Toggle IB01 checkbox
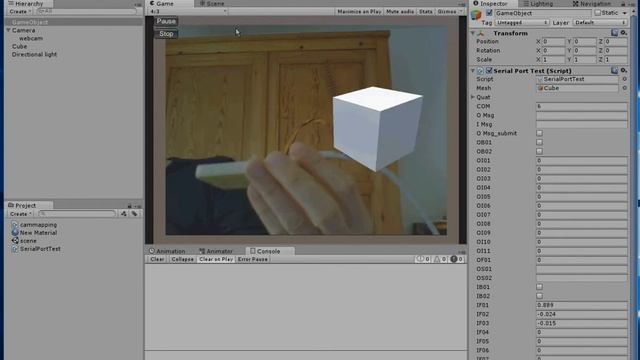This screenshot has width=640, height=360. (x=540, y=287)
